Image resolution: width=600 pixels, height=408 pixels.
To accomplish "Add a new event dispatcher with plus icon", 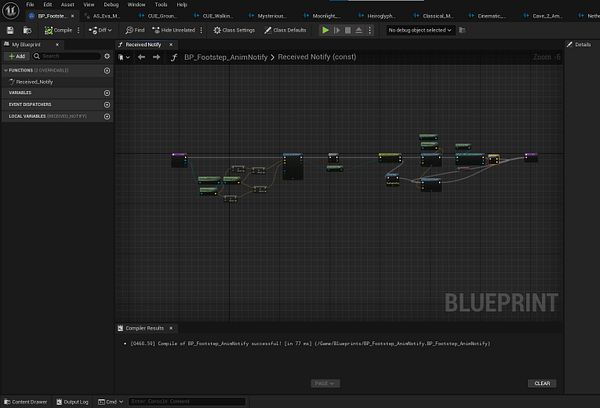I will 107,105.
